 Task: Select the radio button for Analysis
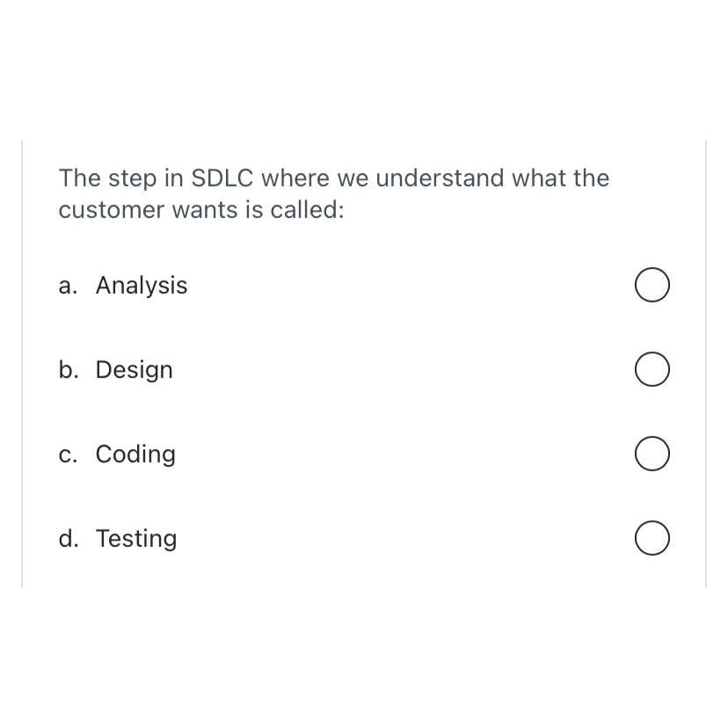652,284
